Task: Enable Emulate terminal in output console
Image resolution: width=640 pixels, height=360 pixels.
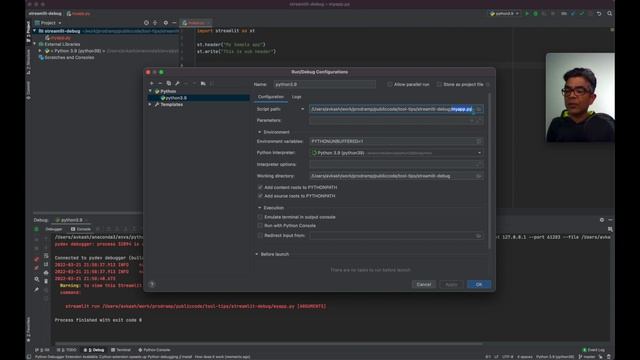Action: [x=260, y=217]
